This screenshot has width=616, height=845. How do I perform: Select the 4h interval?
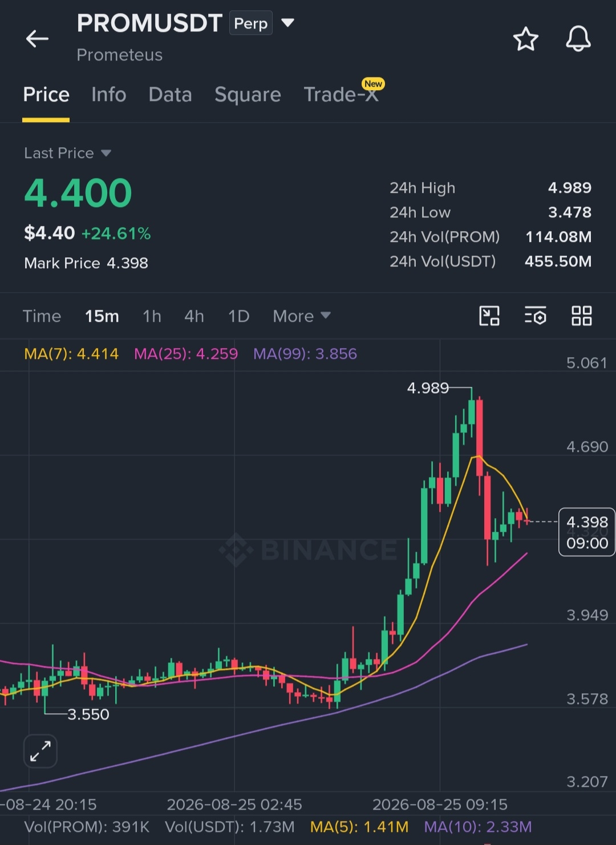click(x=194, y=316)
